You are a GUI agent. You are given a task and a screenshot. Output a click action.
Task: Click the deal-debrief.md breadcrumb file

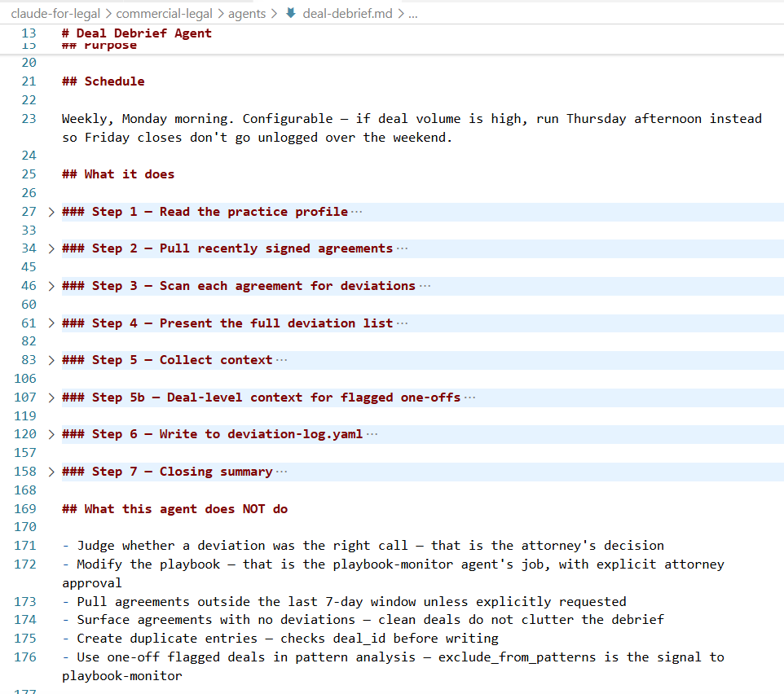click(x=347, y=14)
